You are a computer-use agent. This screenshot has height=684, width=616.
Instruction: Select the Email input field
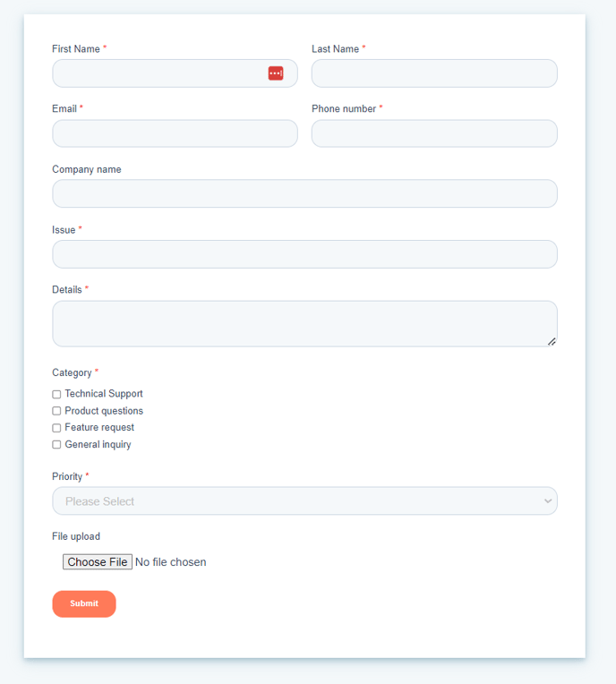[175, 133]
